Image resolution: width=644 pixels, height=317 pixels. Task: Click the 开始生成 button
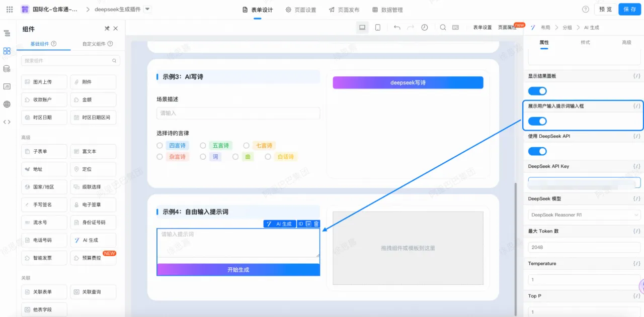coord(238,270)
